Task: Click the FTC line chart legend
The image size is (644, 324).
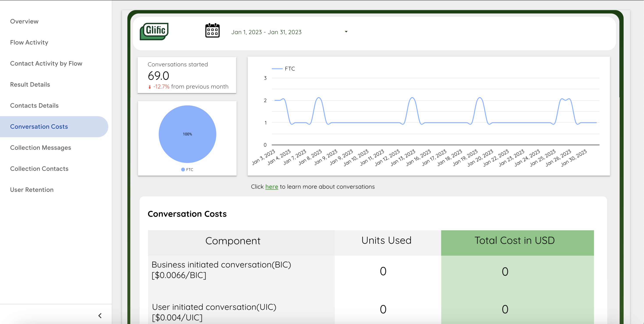Action: click(x=283, y=68)
